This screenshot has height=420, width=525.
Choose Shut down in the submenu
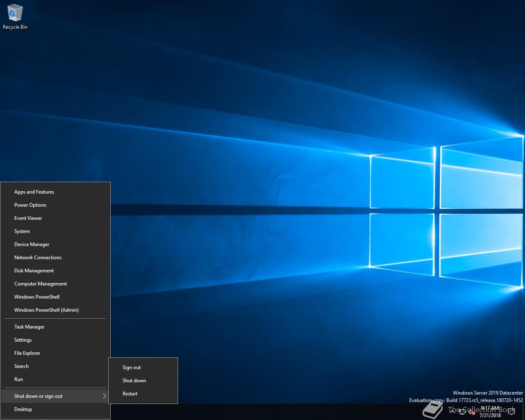143,381
